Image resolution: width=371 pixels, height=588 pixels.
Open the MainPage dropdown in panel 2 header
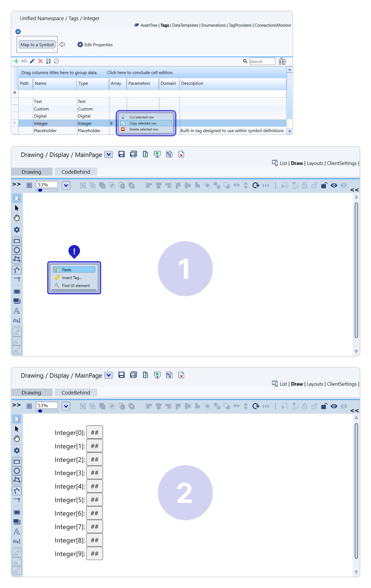[109, 375]
